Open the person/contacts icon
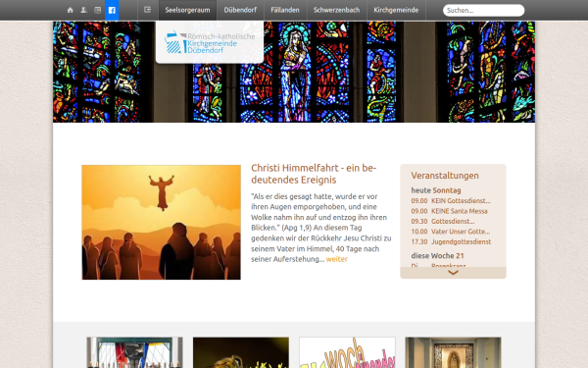This screenshot has height=368, width=588. (x=83, y=10)
